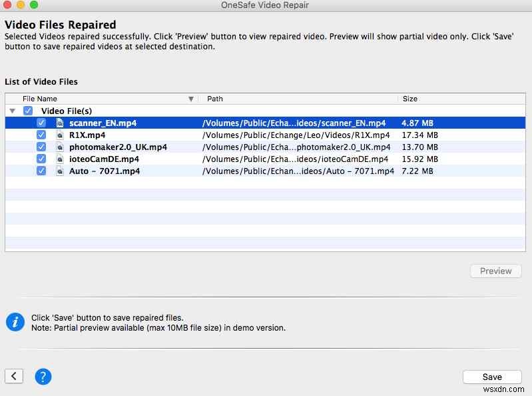Image resolution: width=532 pixels, height=396 pixels.
Task: Deselect the Auto - 7071.mp4 checkbox
Action: click(x=41, y=171)
